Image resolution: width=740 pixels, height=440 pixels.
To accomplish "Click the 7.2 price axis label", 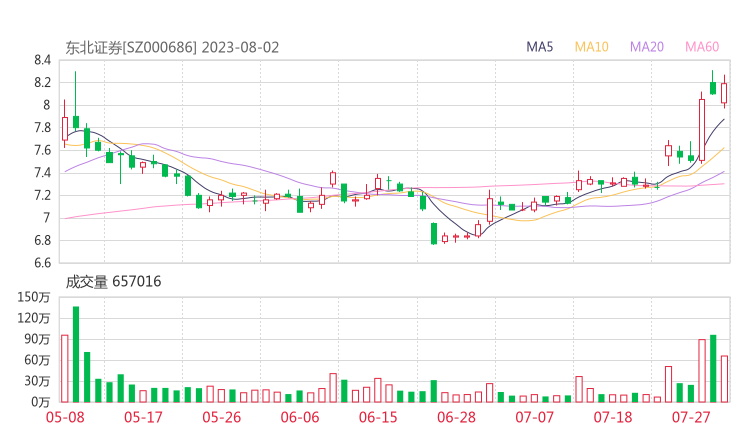I will (42, 195).
